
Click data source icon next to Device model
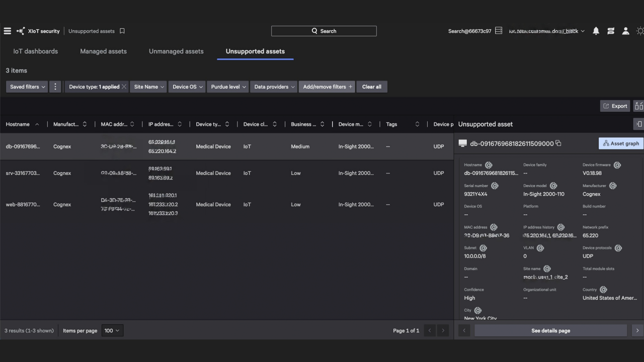553,186
